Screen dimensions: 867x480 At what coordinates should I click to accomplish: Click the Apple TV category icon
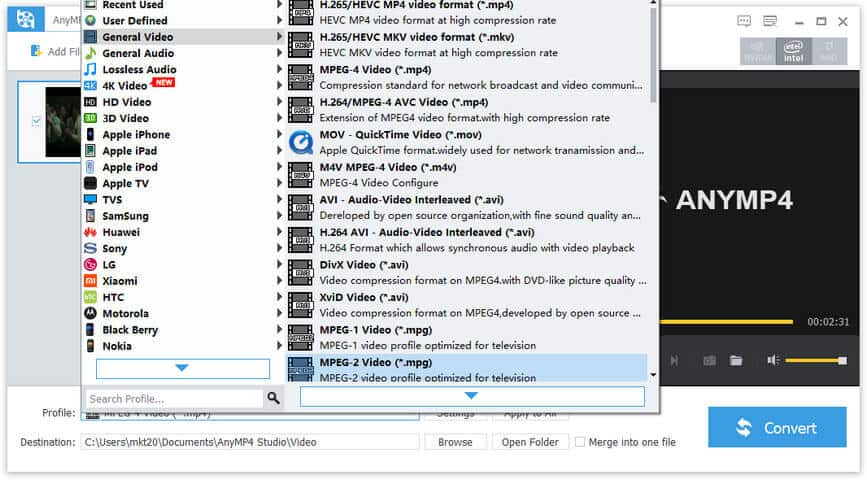(x=90, y=183)
